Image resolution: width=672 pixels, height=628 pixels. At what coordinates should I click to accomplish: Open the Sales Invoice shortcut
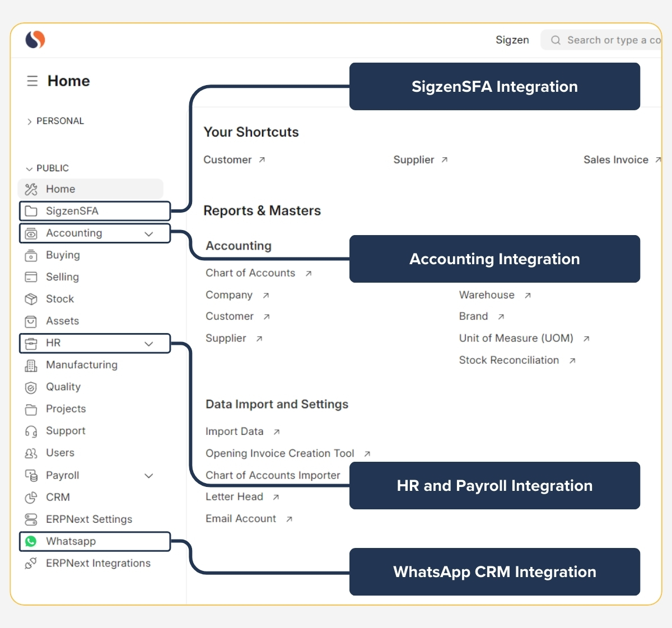pyautogui.click(x=616, y=160)
